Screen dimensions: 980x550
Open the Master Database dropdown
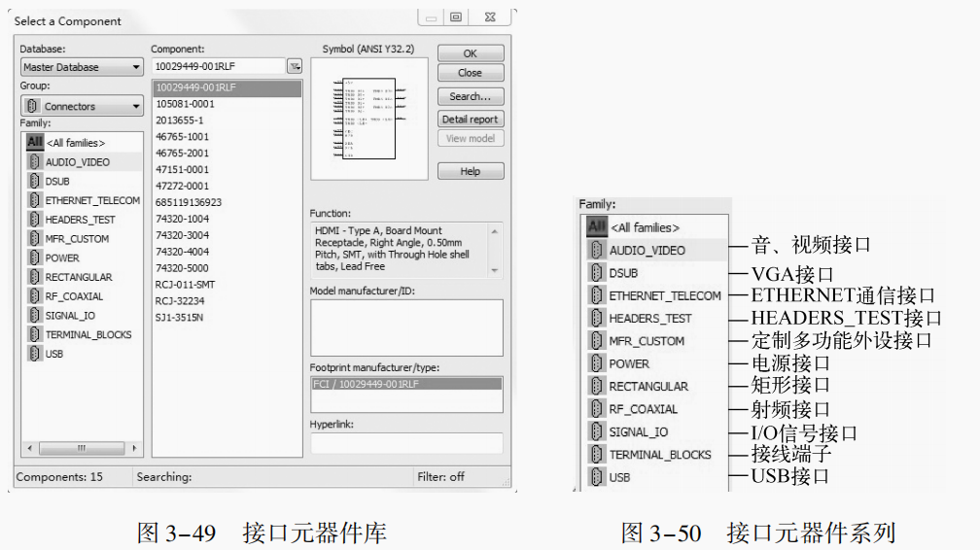[82, 67]
